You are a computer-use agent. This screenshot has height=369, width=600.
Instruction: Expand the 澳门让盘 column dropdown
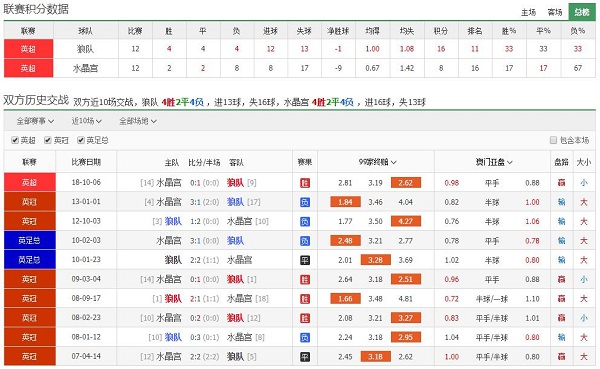(x=494, y=162)
